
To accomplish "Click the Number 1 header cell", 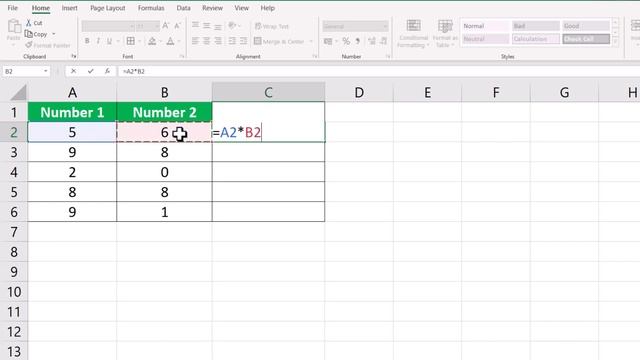I will tap(72, 112).
